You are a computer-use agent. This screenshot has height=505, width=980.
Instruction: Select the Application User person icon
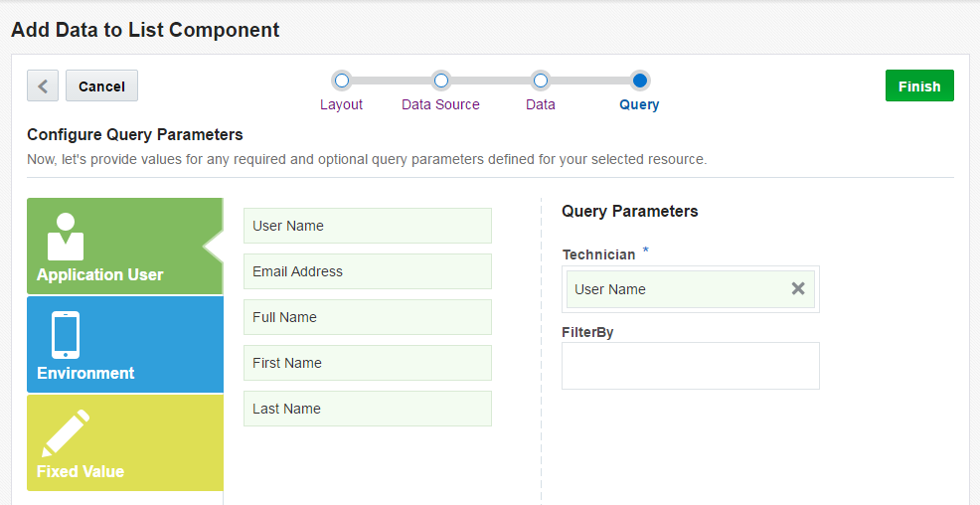[x=66, y=237]
